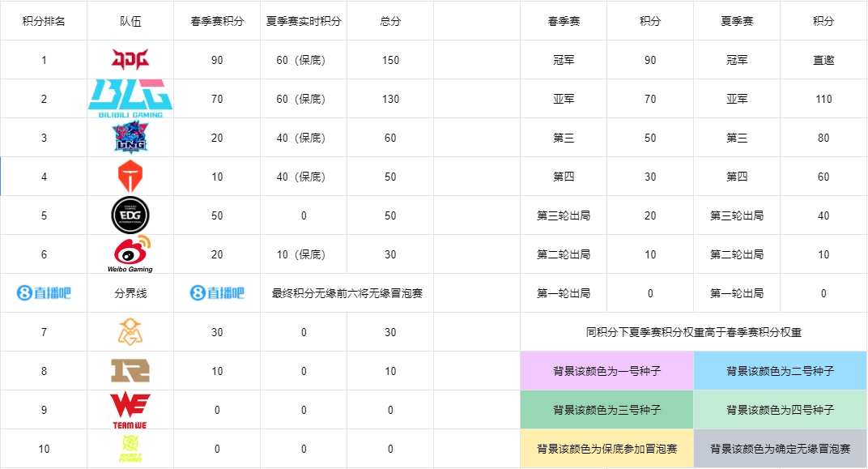Click the total 30 cell in rank 7 row

[x=390, y=332]
